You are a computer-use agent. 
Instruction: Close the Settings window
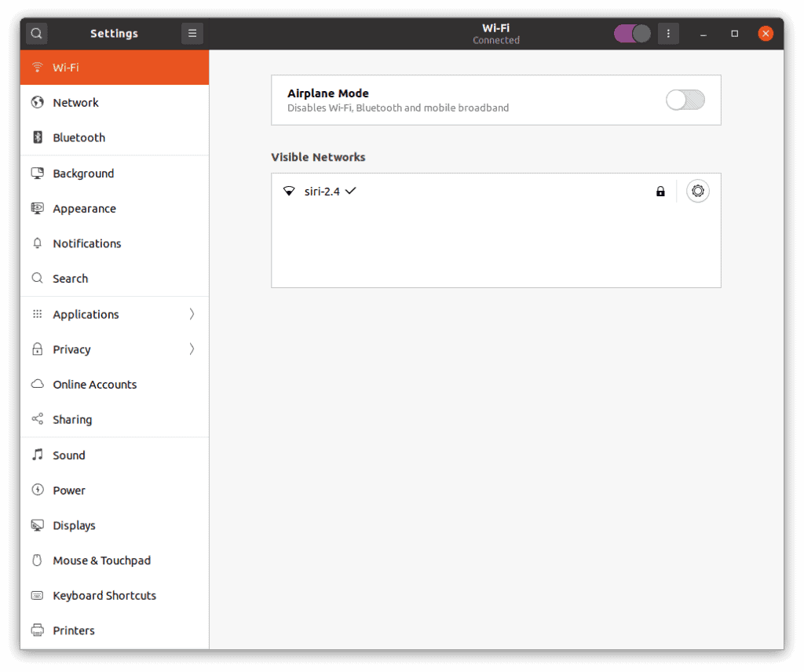pos(766,34)
